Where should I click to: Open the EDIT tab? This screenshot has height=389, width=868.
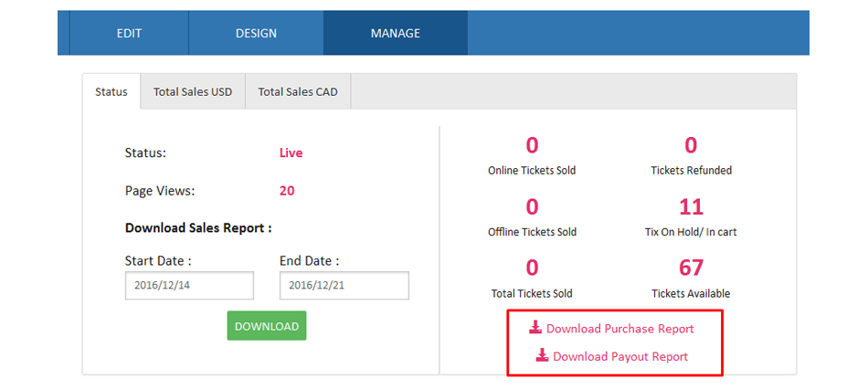pyautogui.click(x=129, y=33)
